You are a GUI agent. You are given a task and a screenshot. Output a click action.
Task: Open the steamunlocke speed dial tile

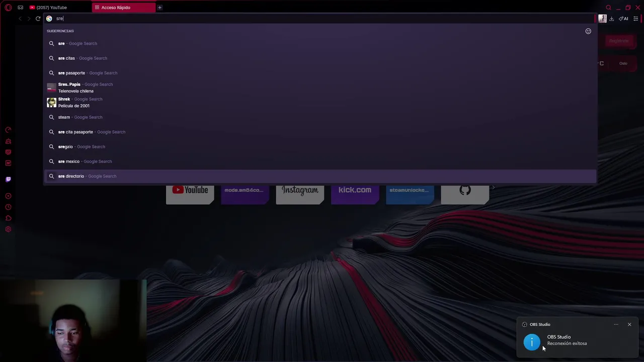(x=410, y=194)
